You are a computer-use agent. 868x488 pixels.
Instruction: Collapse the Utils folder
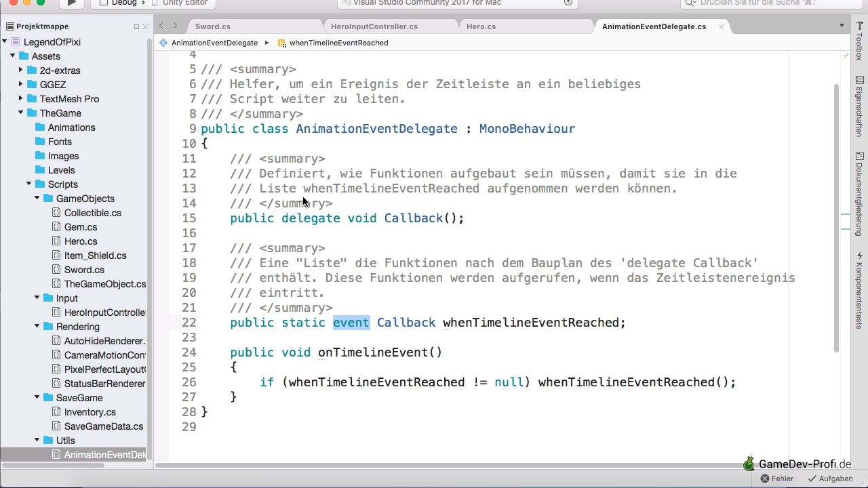pyautogui.click(x=37, y=441)
